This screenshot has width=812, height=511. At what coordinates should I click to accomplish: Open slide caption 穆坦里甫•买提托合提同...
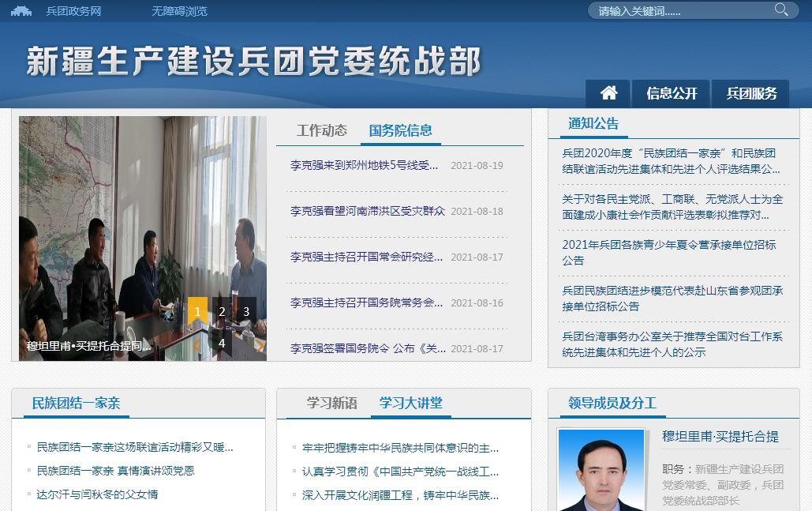pyautogui.click(x=89, y=346)
